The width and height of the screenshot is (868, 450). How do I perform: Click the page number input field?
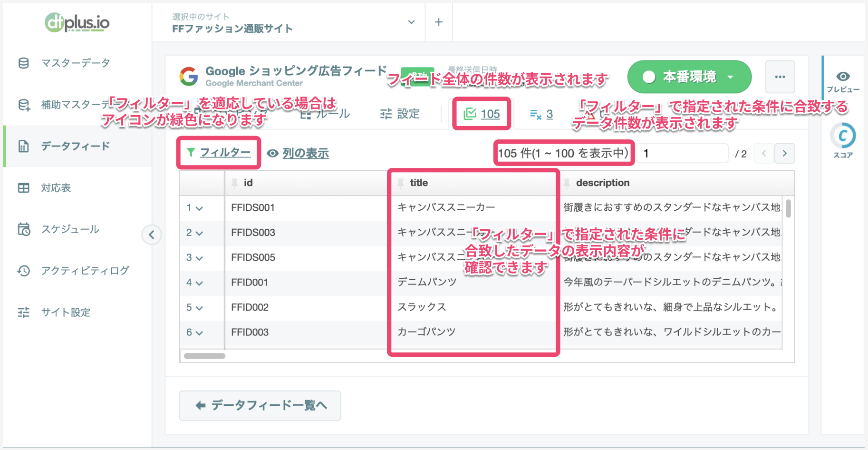pos(682,153)
